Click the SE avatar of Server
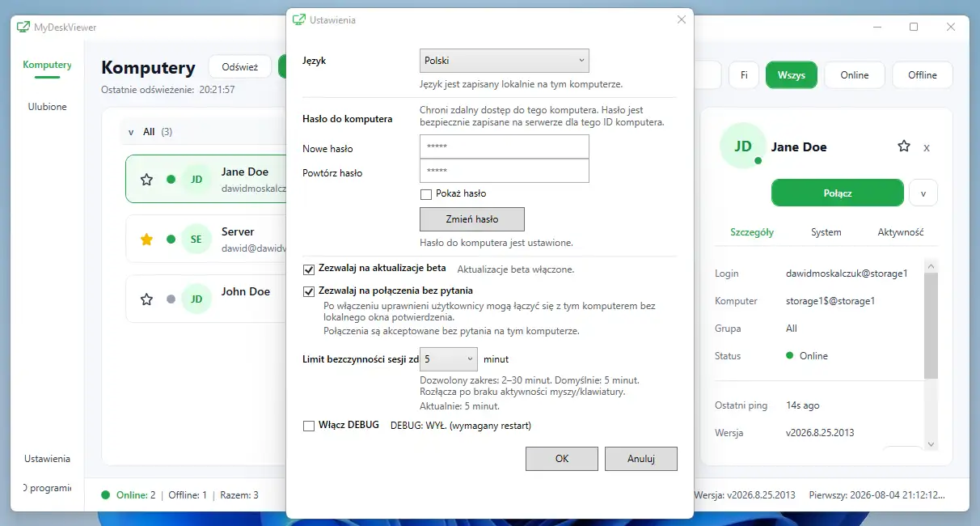Screen dimensions: 980x526 tap(196, 240)
